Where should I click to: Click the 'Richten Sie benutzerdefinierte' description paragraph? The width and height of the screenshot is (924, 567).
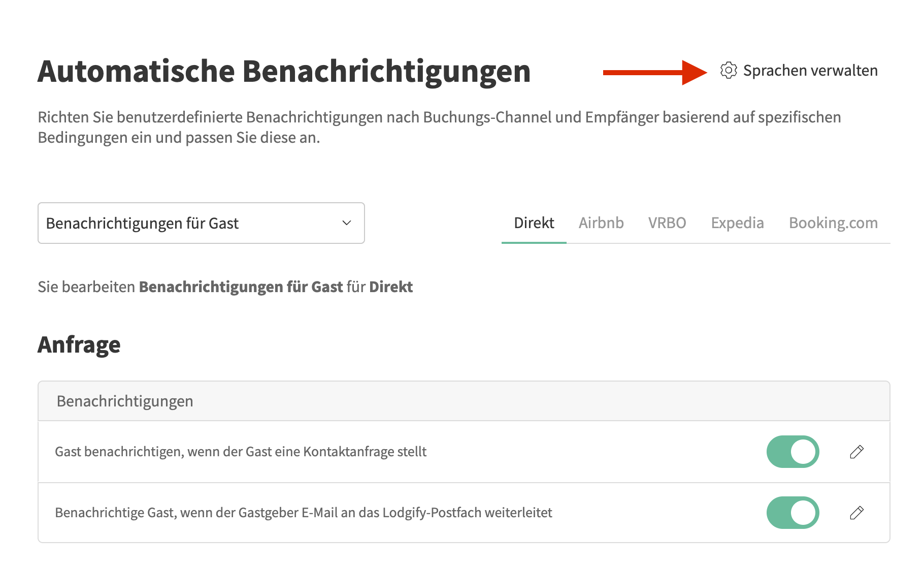point(439,127)
